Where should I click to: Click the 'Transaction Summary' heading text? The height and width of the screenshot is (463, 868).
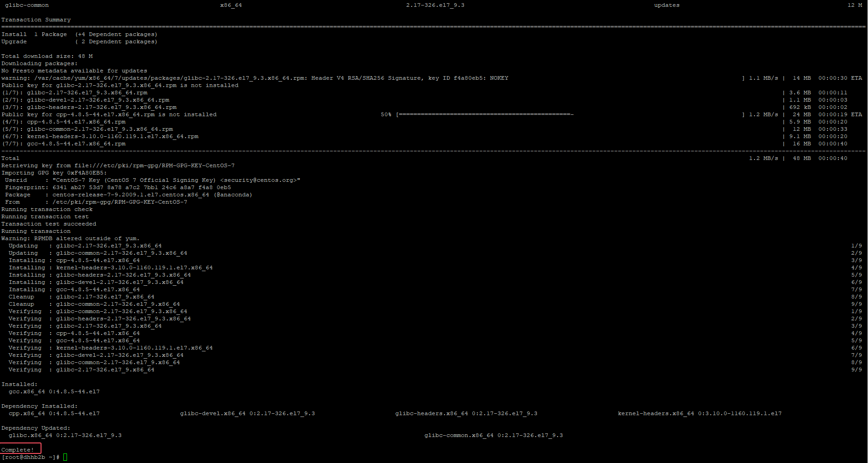tap(36, 20)
